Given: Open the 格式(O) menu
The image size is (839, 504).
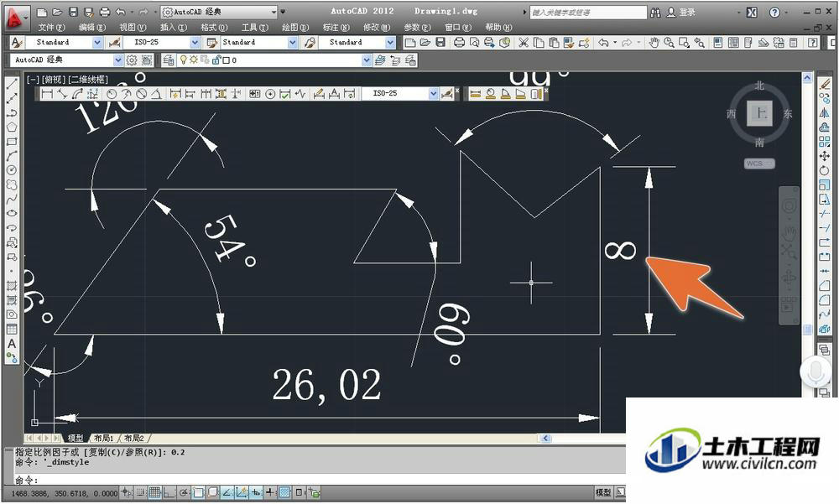Looking at the screenshot, I should pos(214,28).
